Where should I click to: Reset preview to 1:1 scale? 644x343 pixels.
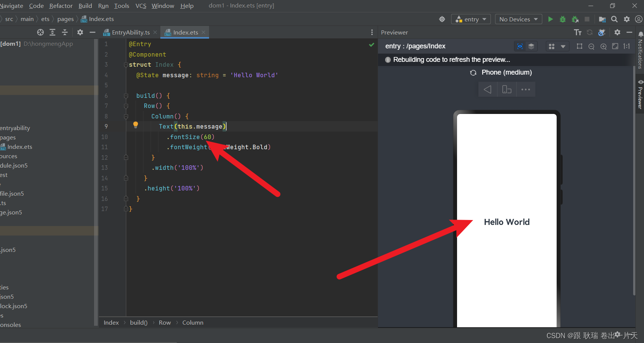click(x=627, y=46)
